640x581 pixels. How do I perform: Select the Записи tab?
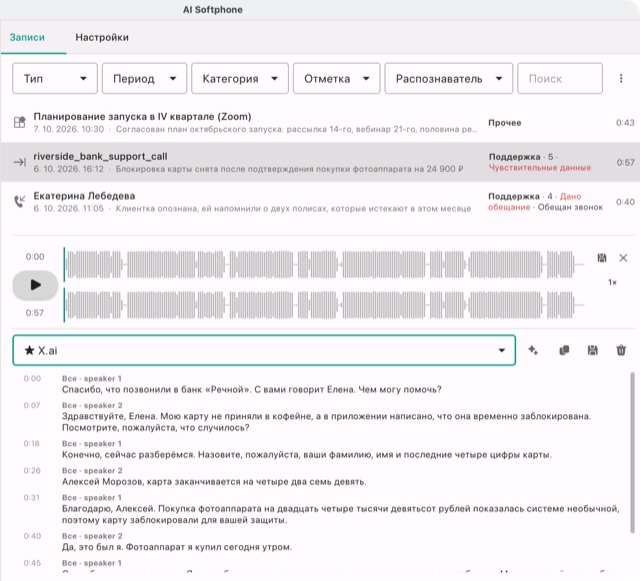27,38
